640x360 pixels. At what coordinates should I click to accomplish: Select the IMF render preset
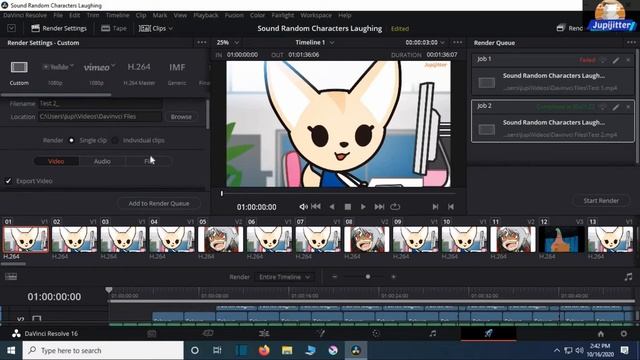[x=177, y=67]
